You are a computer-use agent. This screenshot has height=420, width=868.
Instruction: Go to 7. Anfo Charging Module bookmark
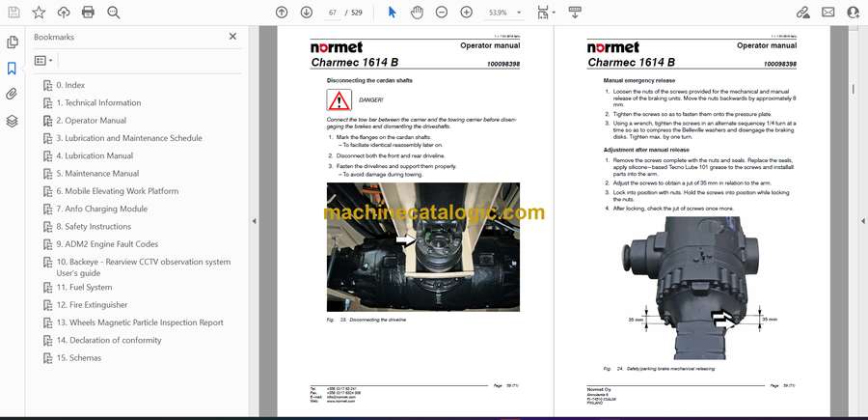[x=102, y=209]
